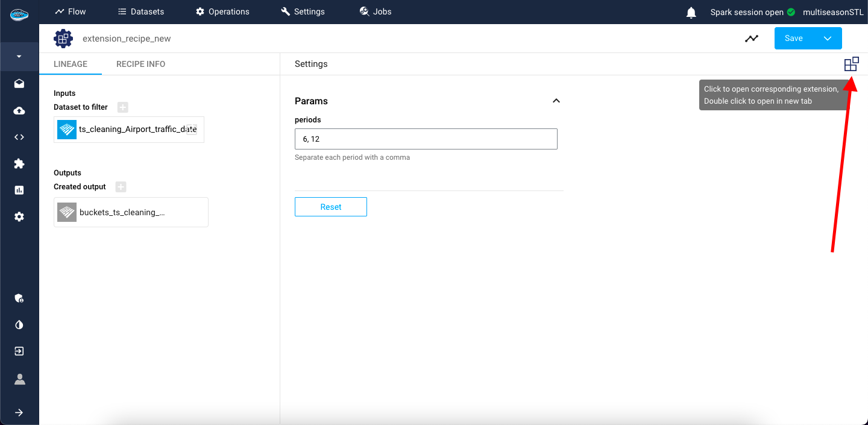
Task: Open the puzzle piece extensions icon
Action: click(19, 163)
